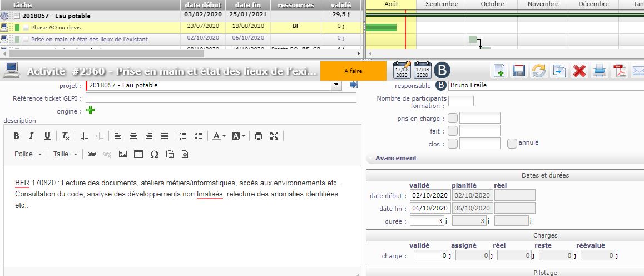Collapse the Avancement section

pyautogui.click(x=370, y=158)
